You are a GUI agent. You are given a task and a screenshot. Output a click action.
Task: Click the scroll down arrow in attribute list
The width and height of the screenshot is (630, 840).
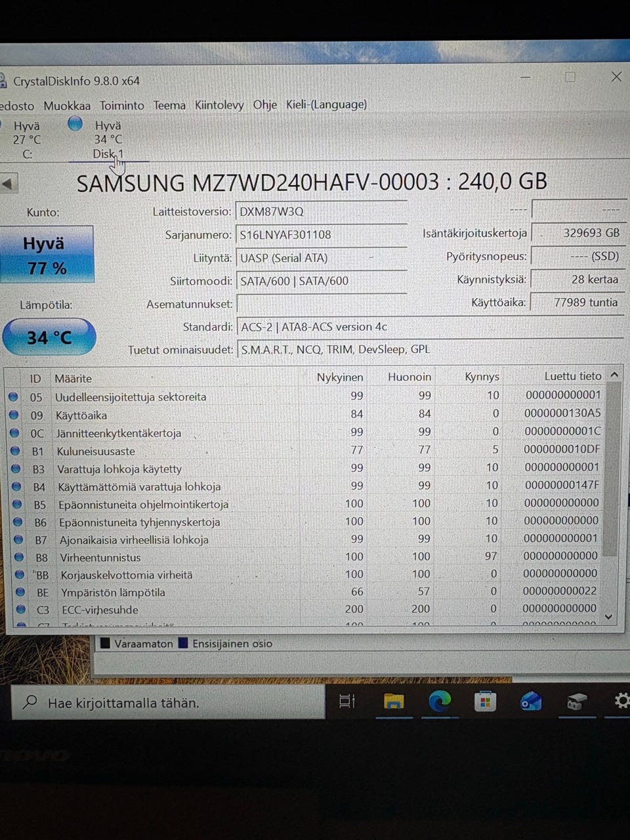[609, 617]
